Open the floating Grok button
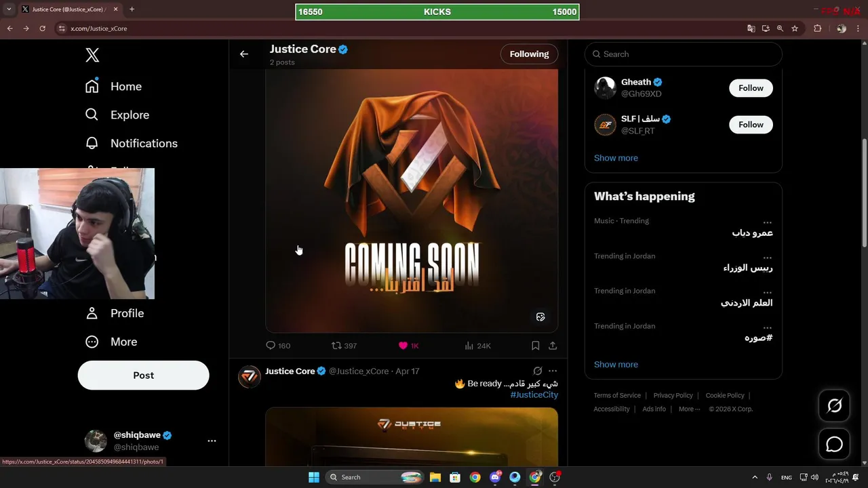The height and width of the screenshot is (488, 868). [x=834, y=405]
